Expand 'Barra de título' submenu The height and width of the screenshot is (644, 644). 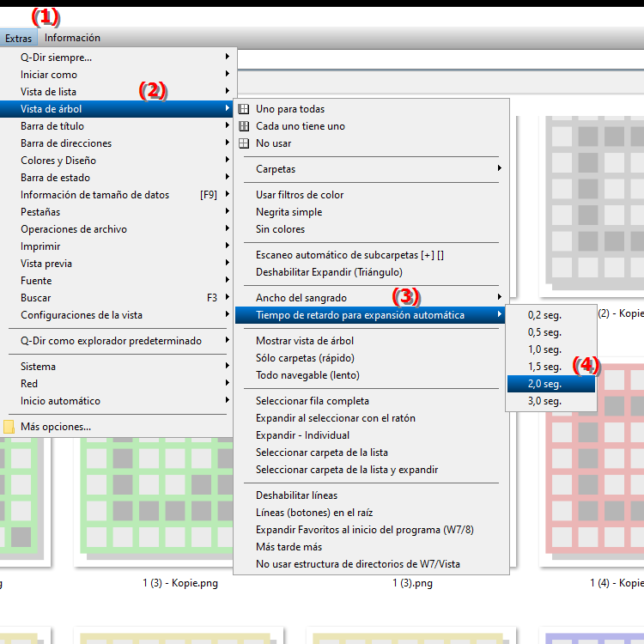117,126
